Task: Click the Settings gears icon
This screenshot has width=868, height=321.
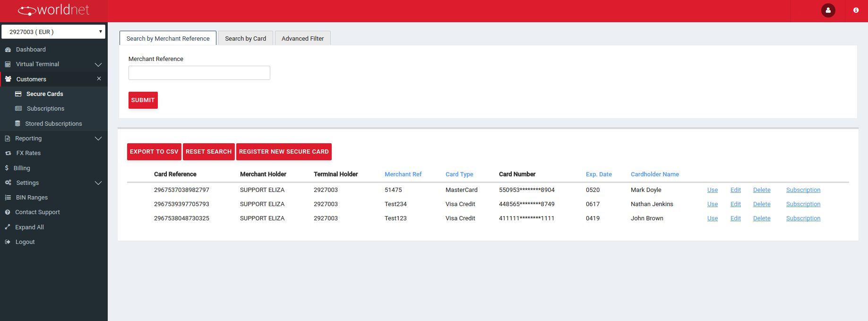Action: click(8, 182)
